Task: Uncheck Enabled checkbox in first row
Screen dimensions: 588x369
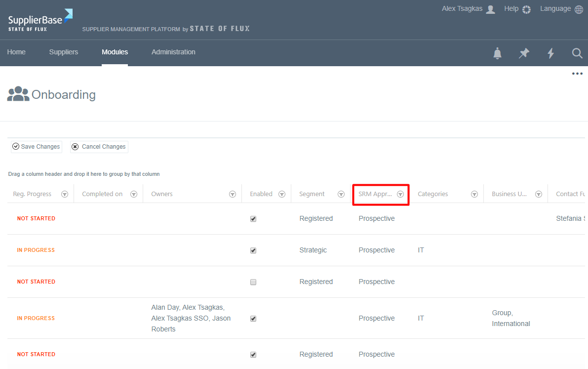Action: [x=253, y=219]
